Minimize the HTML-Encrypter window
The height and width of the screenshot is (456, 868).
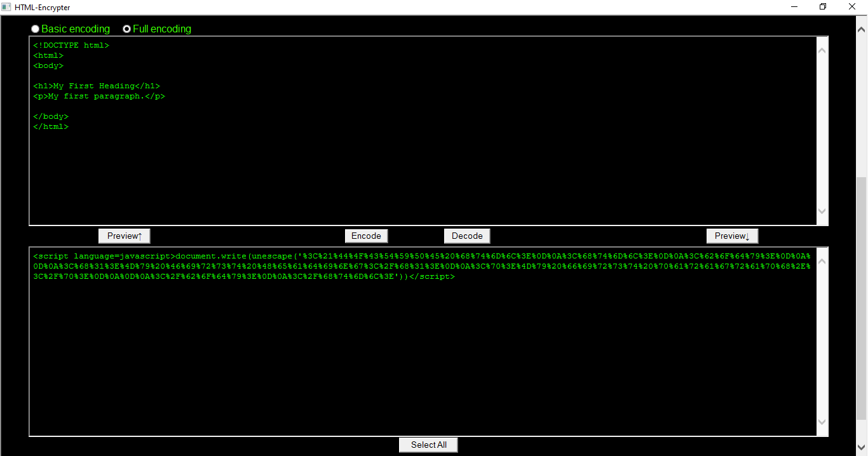pos(794,7)
